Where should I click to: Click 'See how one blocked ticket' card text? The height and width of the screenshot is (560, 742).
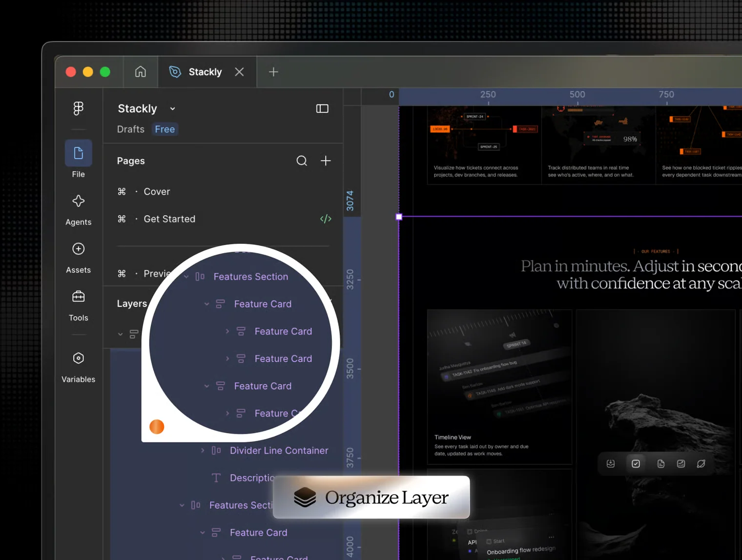[x=702, y=171]
